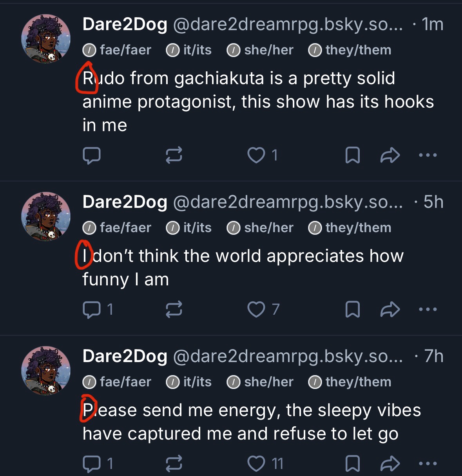Open more options on the 7h post

[428, 464]
